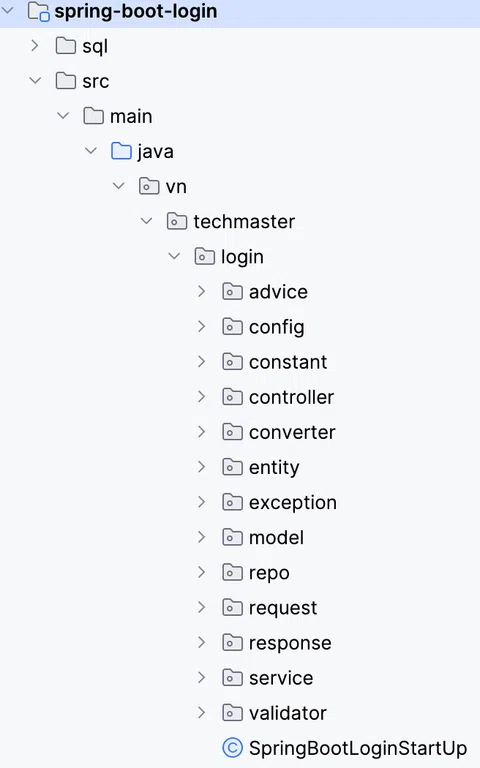Click the sql folder icon

pos(66,46)
